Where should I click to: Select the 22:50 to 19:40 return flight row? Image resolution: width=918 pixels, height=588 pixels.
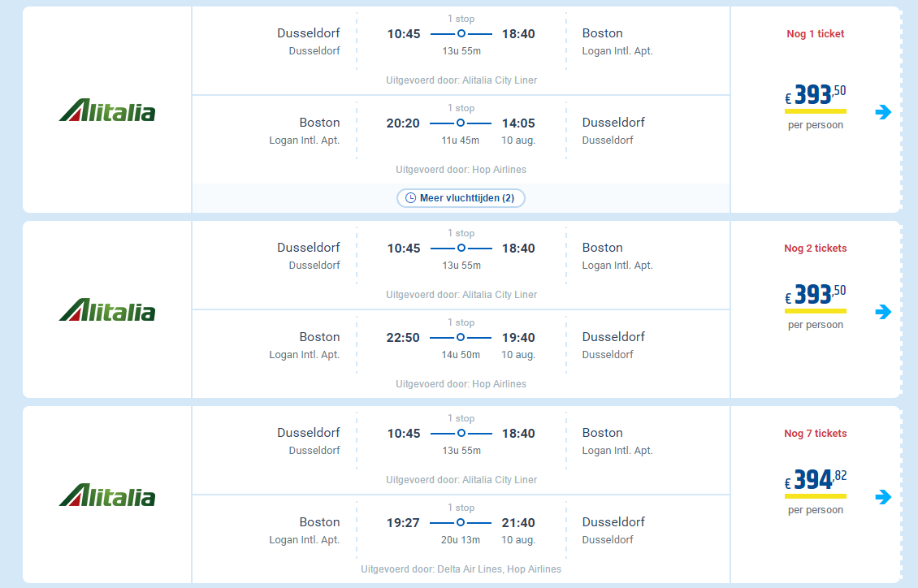[x=461, y=353]
